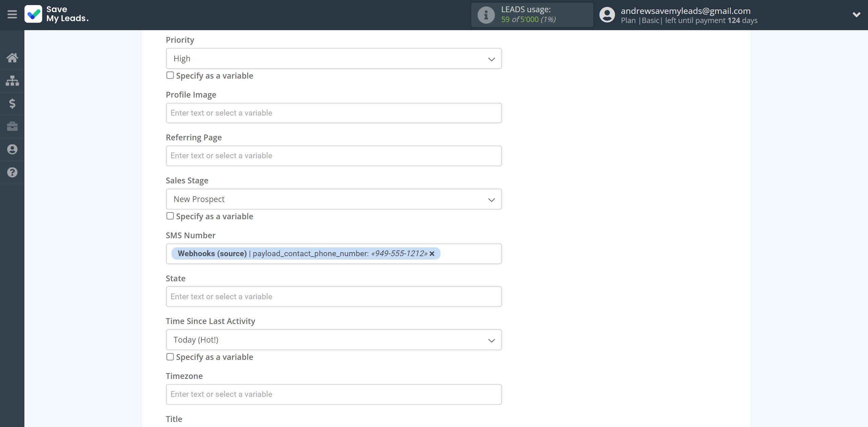
Task: Click the LEADS usage counter text
Action: 528,19
